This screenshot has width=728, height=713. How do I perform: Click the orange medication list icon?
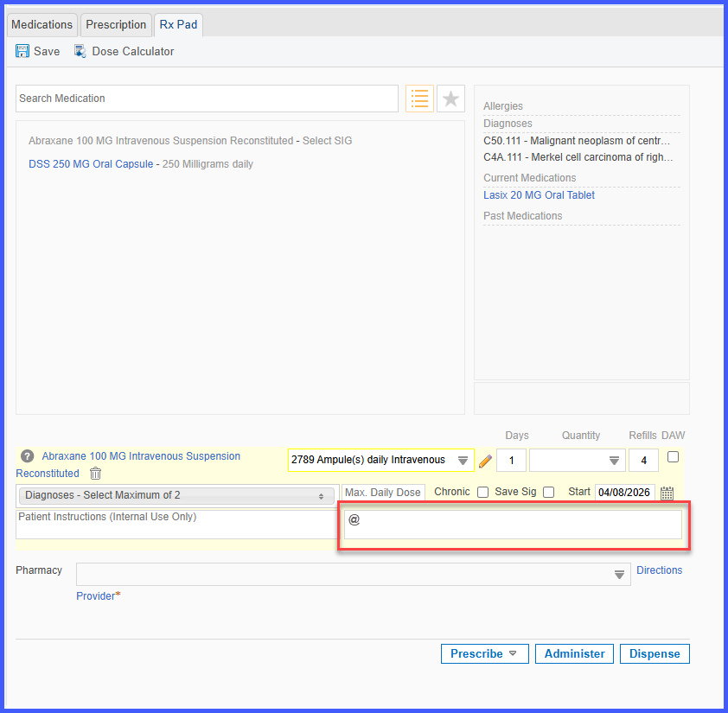point(419,99)
